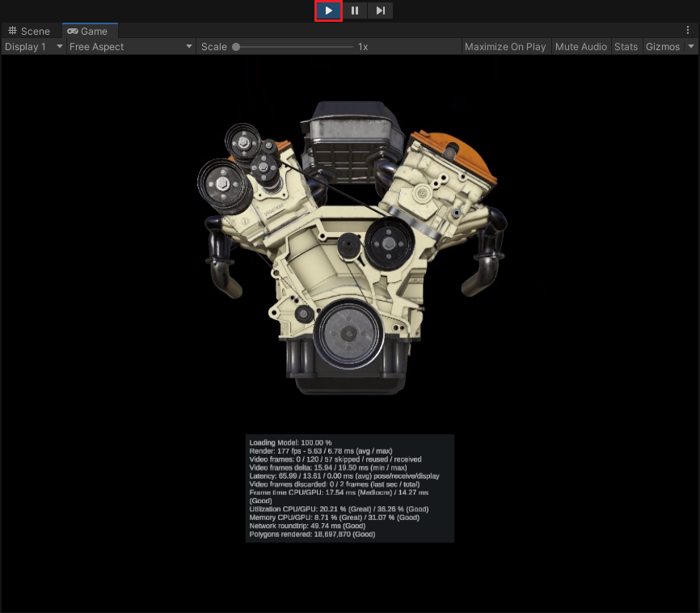This screenshot has height=613, width=700.
Task: Click the Gizmos button
Action: pos(660,46)
